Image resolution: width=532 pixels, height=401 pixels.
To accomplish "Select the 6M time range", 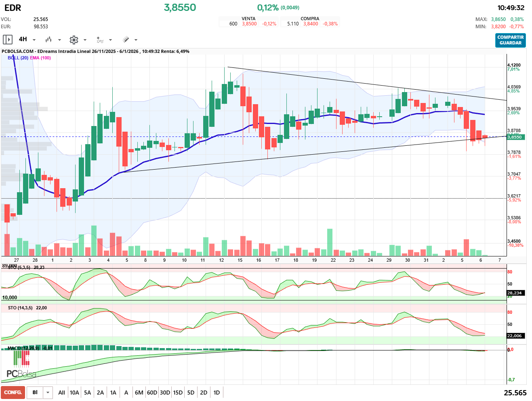I will click(x=139, y=393).
